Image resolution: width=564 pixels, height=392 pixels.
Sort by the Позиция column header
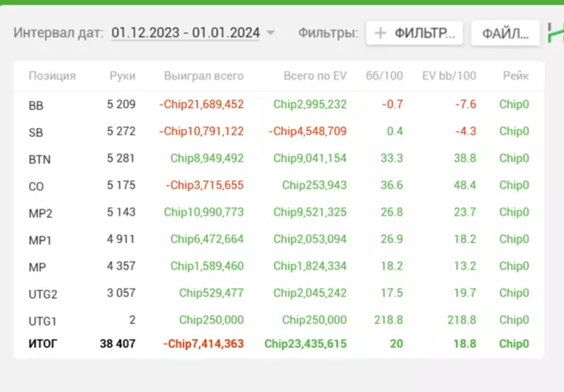(52, 76)
